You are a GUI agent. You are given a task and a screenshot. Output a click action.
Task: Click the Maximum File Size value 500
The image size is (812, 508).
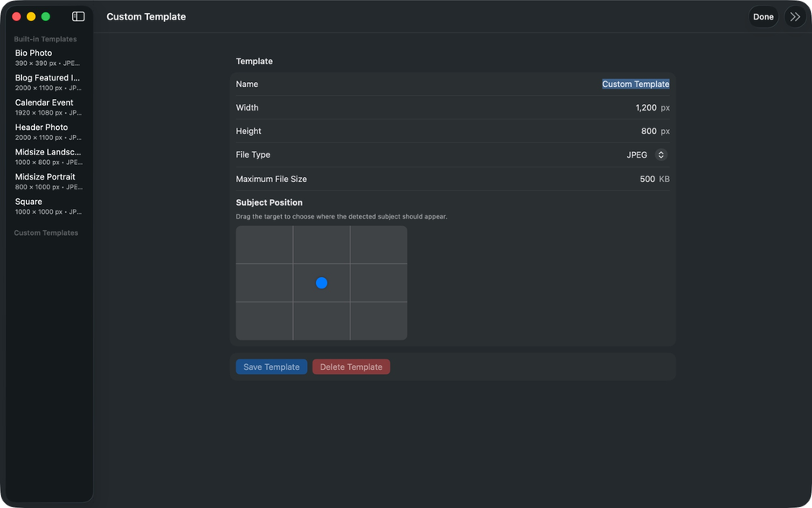pyautogui.click(x=647, y=179)
